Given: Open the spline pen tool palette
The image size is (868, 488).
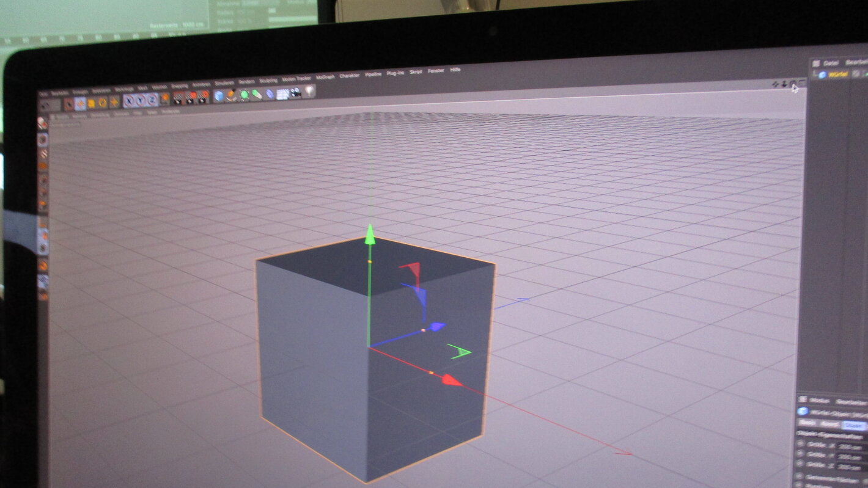Looking at the screenshot, I should 231,95.
